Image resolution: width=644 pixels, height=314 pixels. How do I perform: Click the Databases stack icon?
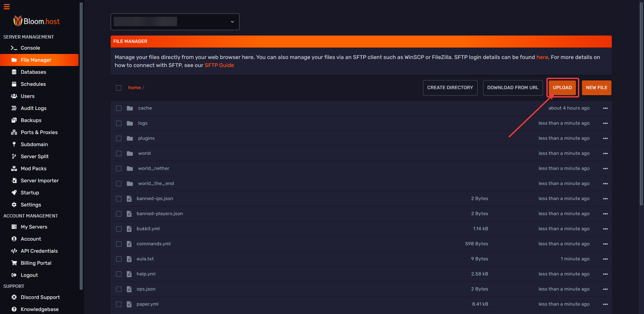(x=14, y=72)
